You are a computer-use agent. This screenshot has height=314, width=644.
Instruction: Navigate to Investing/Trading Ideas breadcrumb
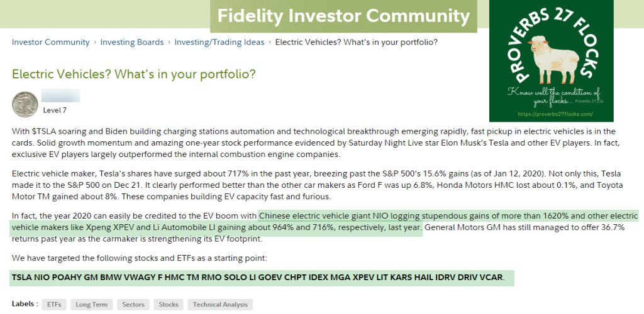(x=219, y=42)
